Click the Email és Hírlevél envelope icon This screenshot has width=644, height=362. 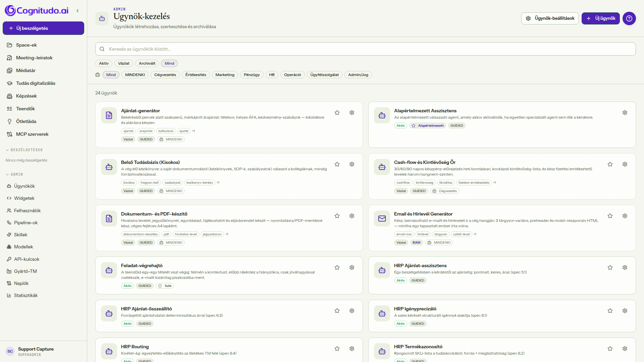coord(382,219)
